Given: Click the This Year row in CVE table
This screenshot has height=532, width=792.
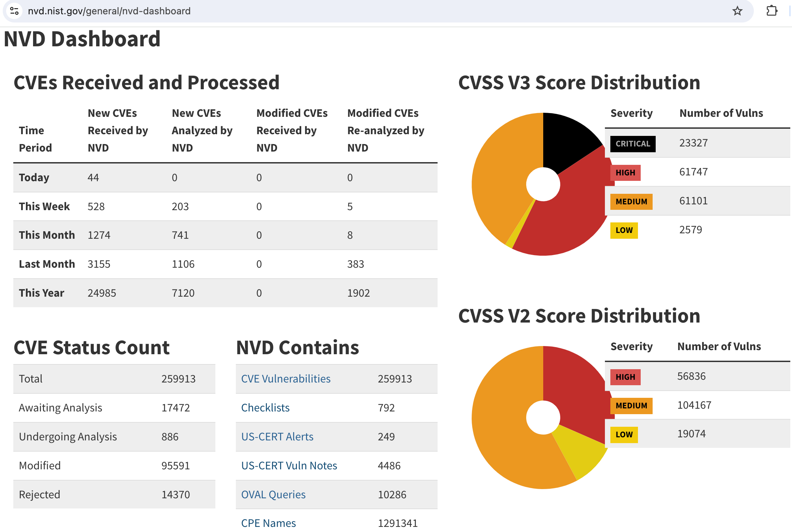Looking at the screenshot, I should tap(225, 293).
